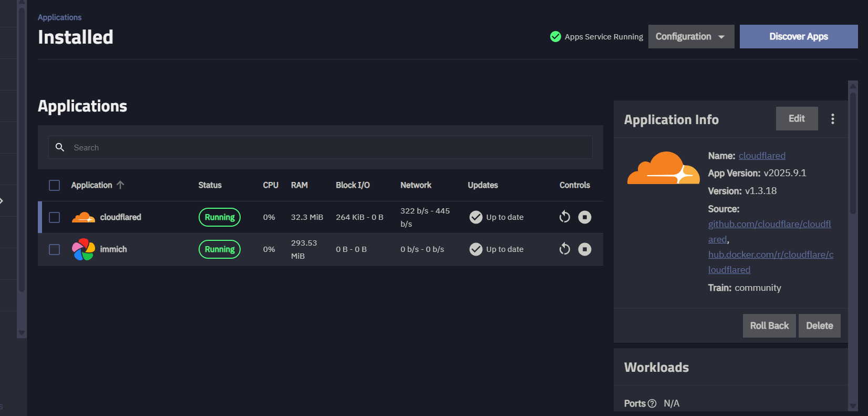
Task: Click the immich network 0 b/s value
Action: (x=422, y=249)
